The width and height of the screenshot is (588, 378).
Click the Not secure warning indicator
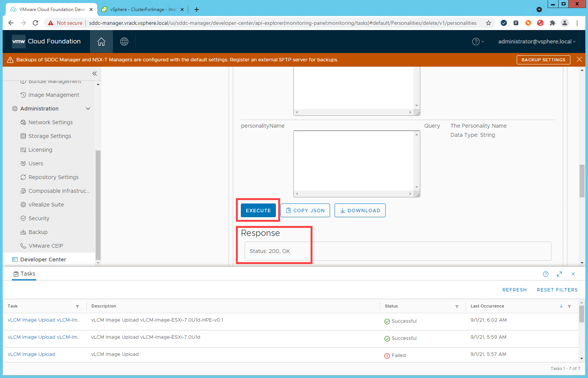65,23
